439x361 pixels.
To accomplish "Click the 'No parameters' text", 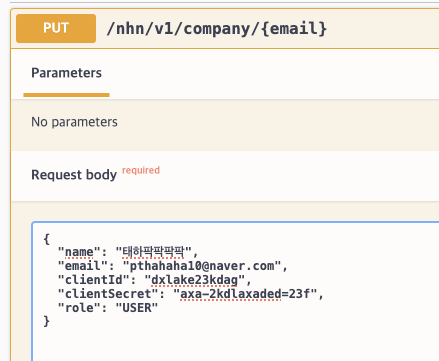I will [74, 122].
